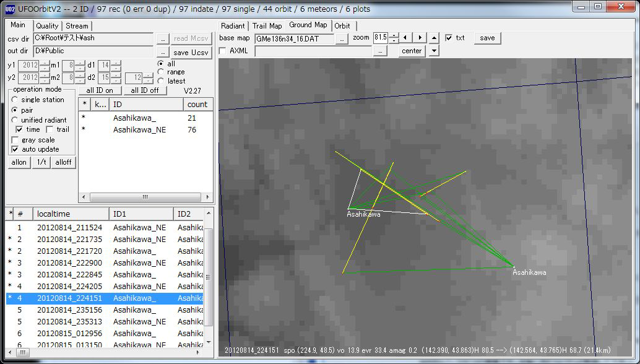Open the Quality tab
This screenshot has width=640, height=364.
47,25
